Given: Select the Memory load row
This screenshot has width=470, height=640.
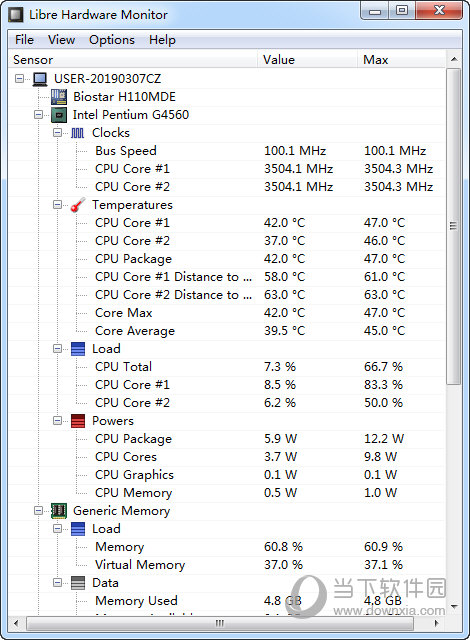Looking at the screenshot, I should click(x=227, y=547).
